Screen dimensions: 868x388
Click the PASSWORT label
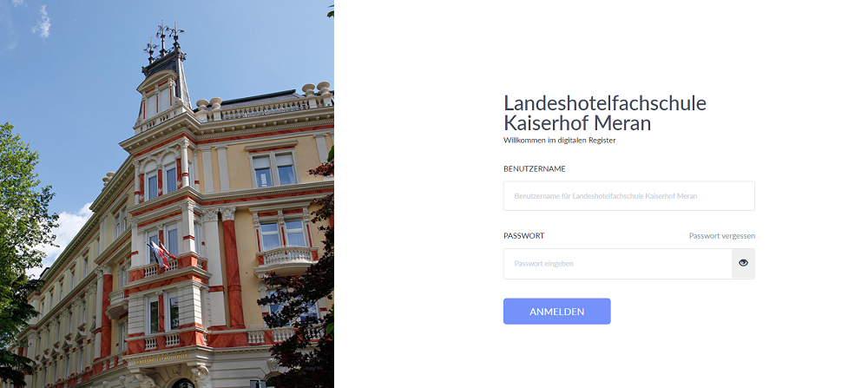click(x=524, y=236)
